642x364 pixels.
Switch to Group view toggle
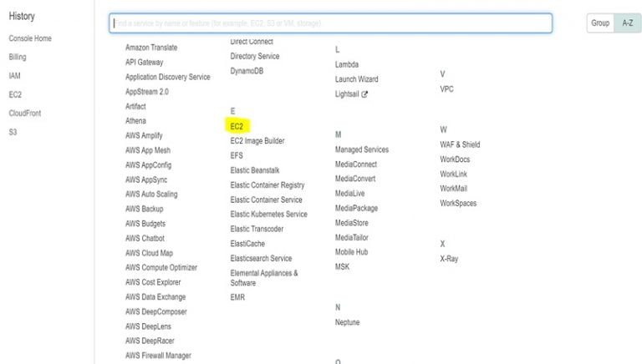click(600, 23)
